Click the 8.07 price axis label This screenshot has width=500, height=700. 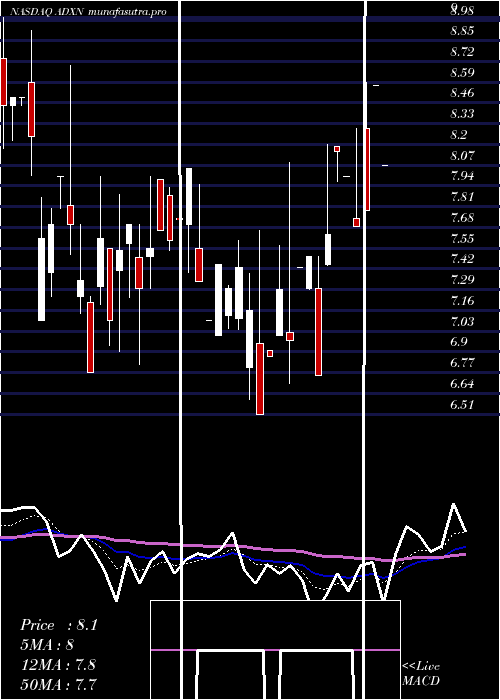pos(462,155)
